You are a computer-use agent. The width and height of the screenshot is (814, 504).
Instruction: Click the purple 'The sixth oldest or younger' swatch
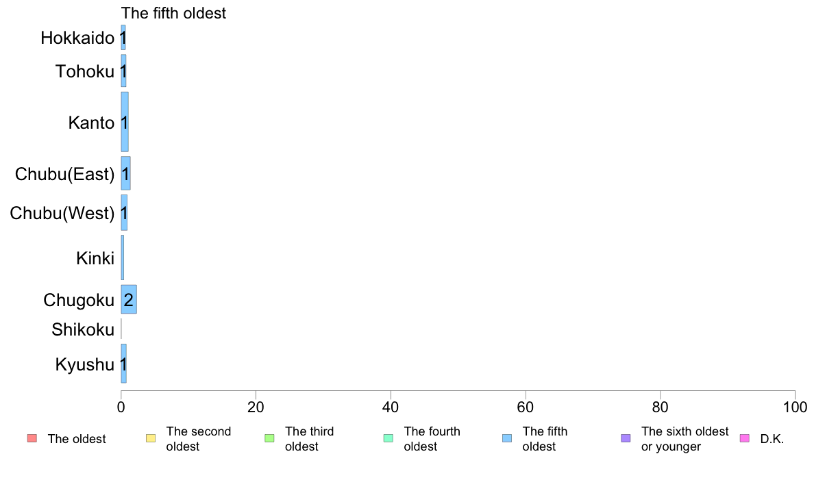pyautogui.click(x=626, y=438)
